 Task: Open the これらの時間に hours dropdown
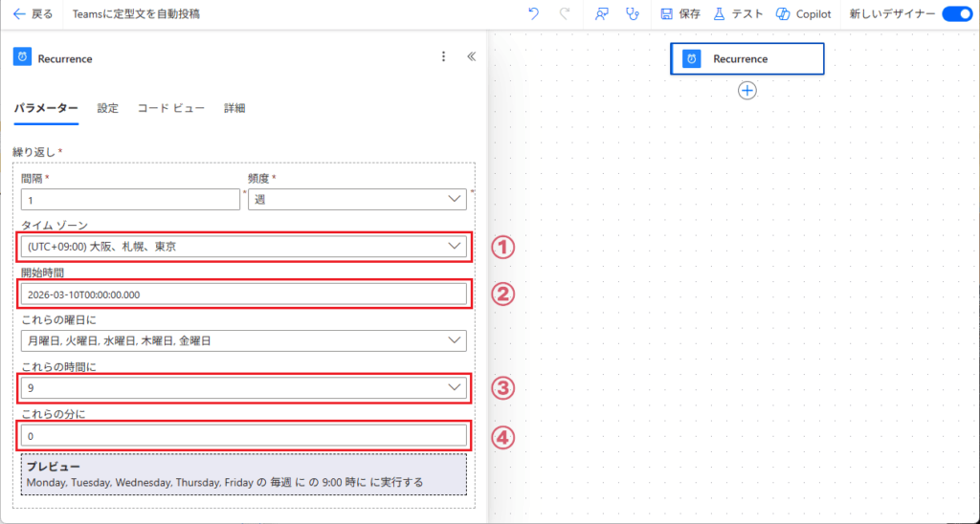coord(243,388)
